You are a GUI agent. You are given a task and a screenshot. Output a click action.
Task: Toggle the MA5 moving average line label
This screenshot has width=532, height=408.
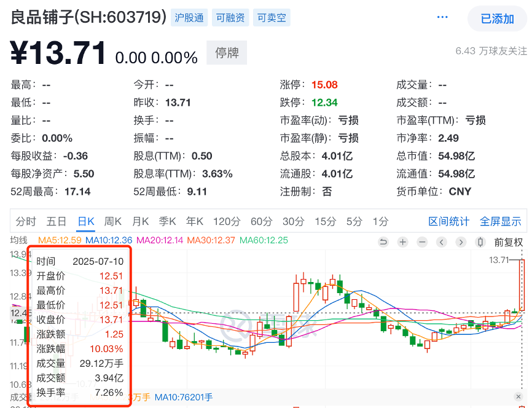click(x=60, y=240)
